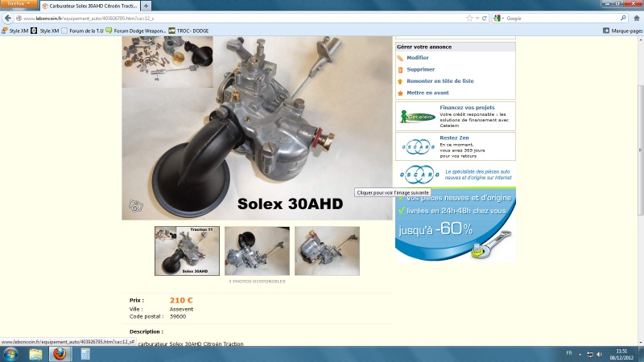Bookmark this page with the star icon

469,18
